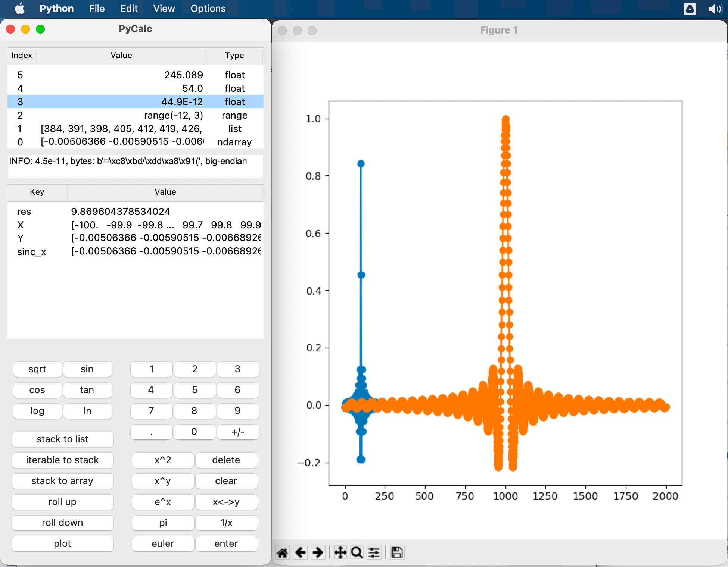Viewport: 728px width, 567px height.
Task: Select stack row with value 54.0
Action: tap(135, 88)
